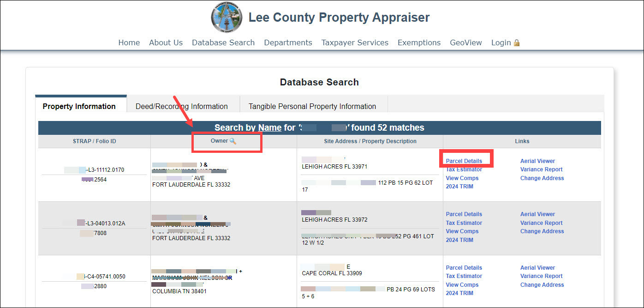Click the underlined Name link in search header
The height and width of the screenshot is (308, 644).
(x=270, y=128)
